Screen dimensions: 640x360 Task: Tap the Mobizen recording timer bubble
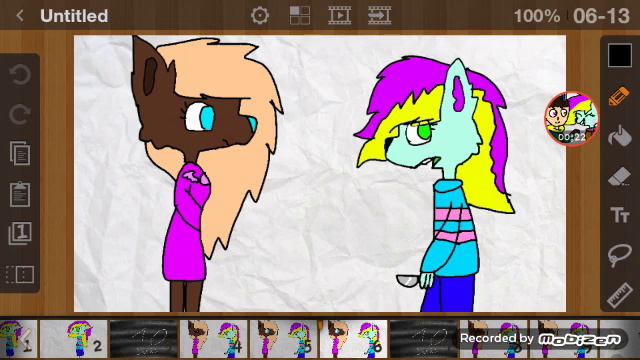(x=571, y=119)
